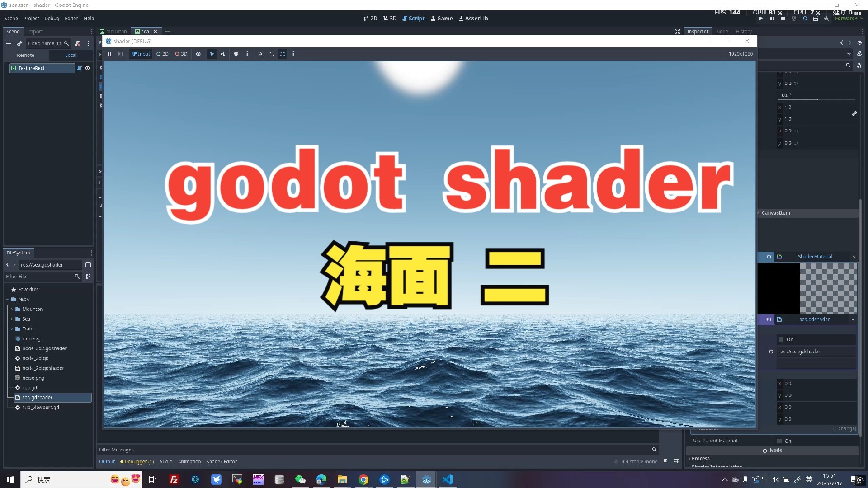Stop the running project
Viewport: 868px width, 488px height.
783,19
